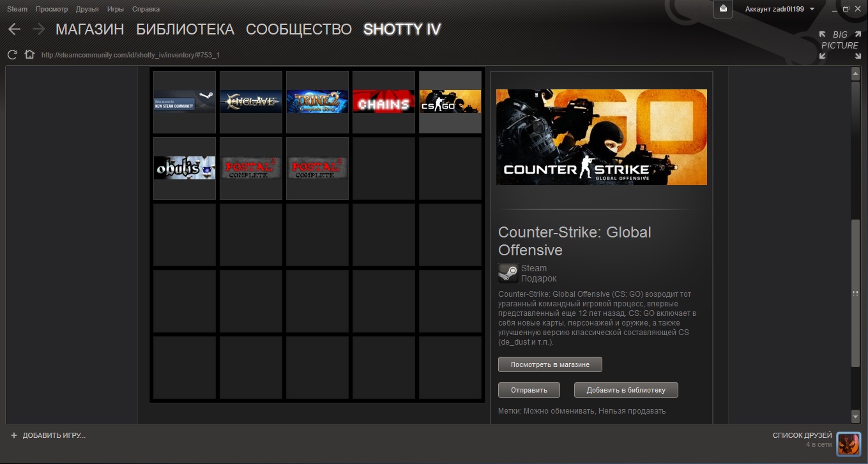Click the Отправить button

(529, 390)
